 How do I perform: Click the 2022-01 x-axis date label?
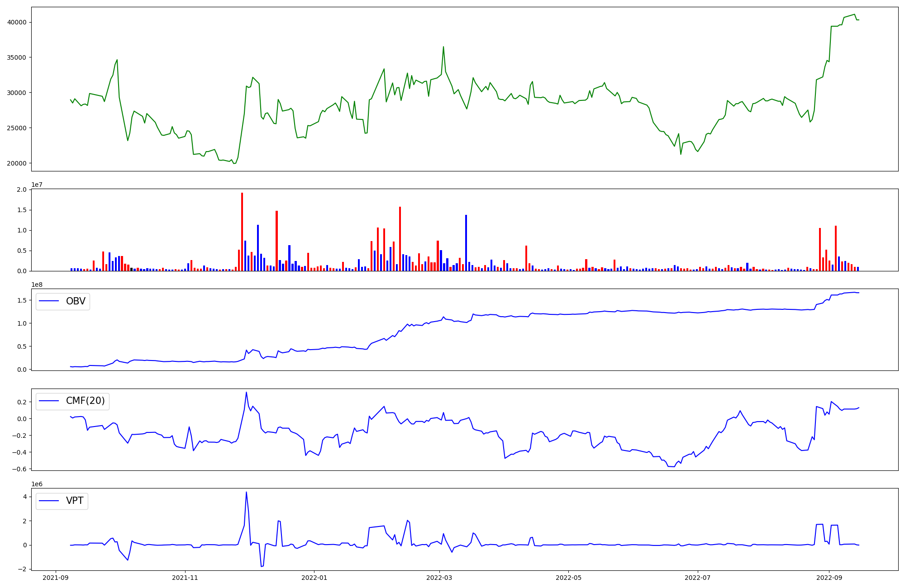pyautogui.click(x=314, y=578)
